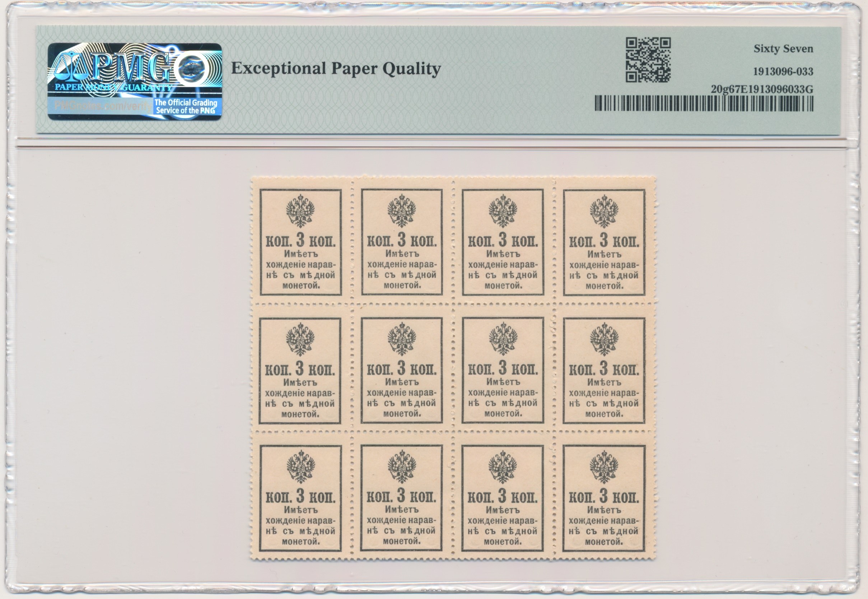The image size is (868, 599).
Task: Click the scales emblem beside PMG letters
Action: [73, 66]
